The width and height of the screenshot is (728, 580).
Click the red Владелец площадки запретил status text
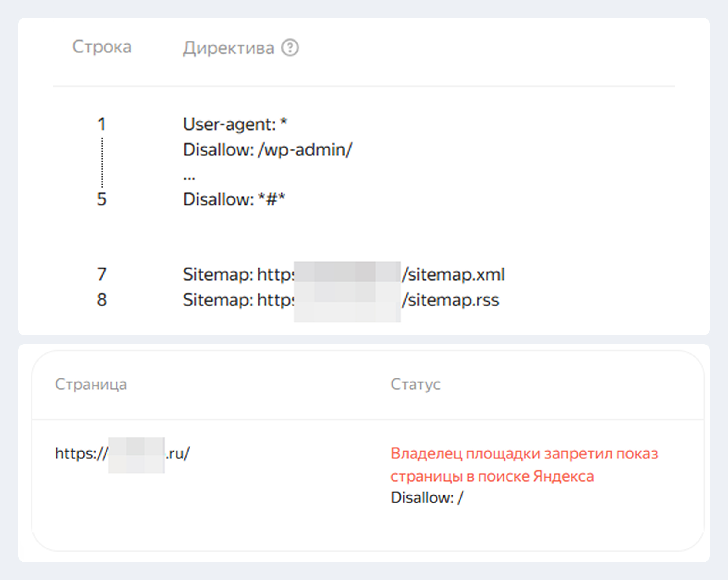pos(524,453)
